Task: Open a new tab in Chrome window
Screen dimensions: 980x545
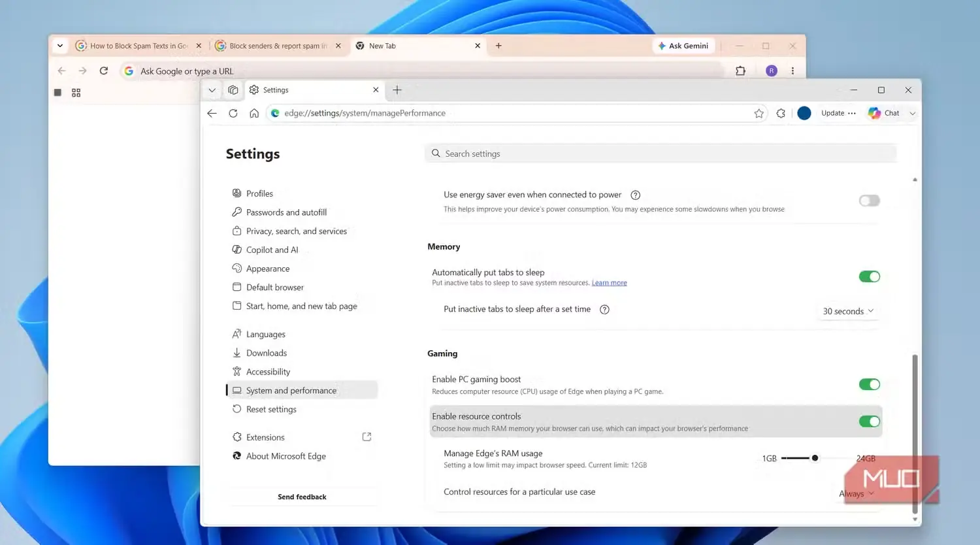Action: [x=498, y=46]
